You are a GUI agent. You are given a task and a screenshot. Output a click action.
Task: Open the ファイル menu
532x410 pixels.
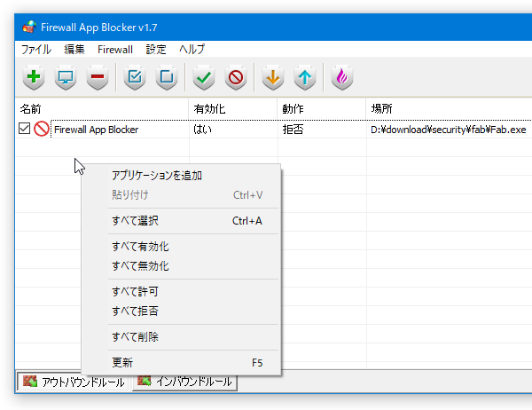(x=36, y=50)
